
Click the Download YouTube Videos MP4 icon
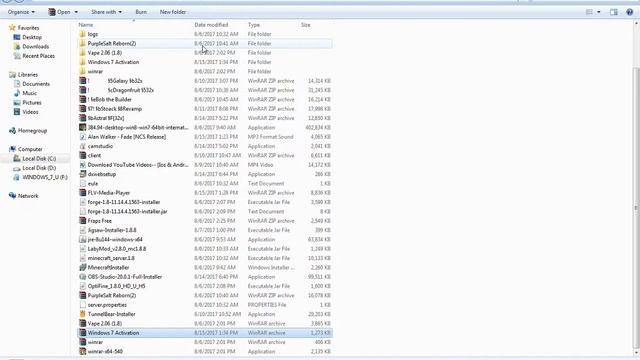pyautogui.click(x=82, y=165)
